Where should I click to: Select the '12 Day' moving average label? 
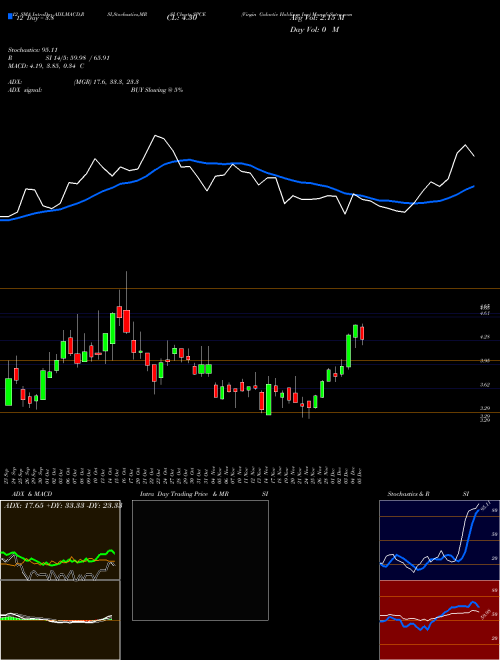pyautogui.click(x=35, y=19)
